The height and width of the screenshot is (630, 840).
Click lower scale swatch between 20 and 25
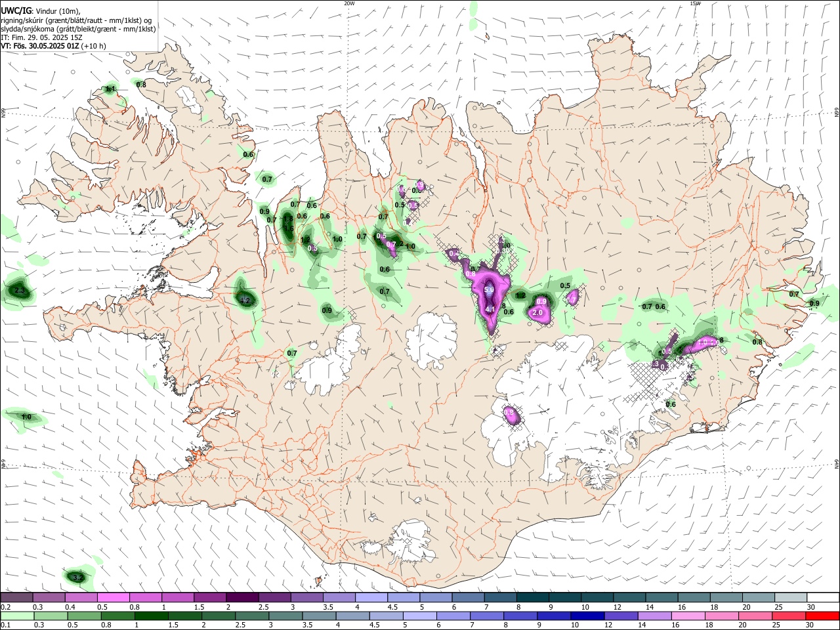[755, 616]
